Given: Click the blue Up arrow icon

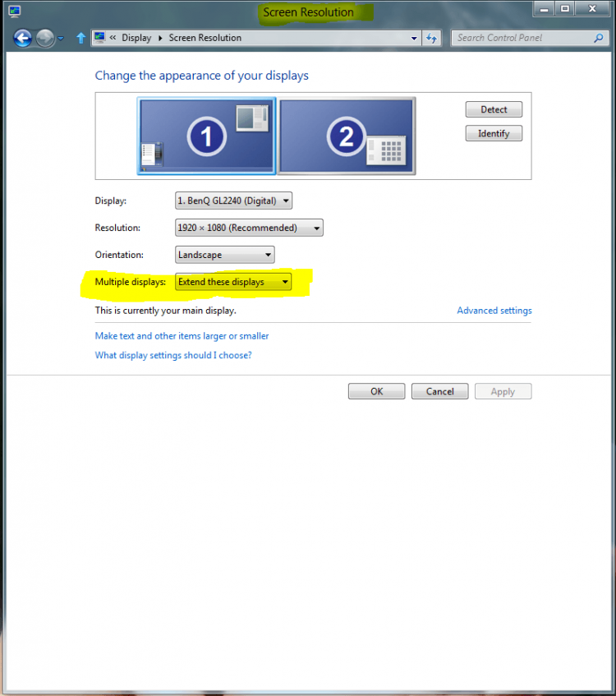Looking at the screenshot, I should (80, 38).
